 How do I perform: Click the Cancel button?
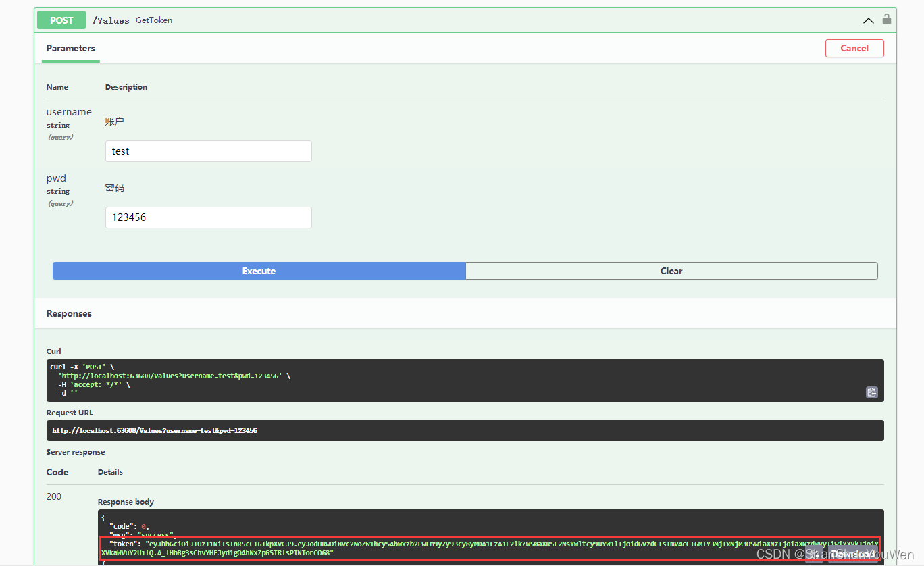click(x=854, y=48)
